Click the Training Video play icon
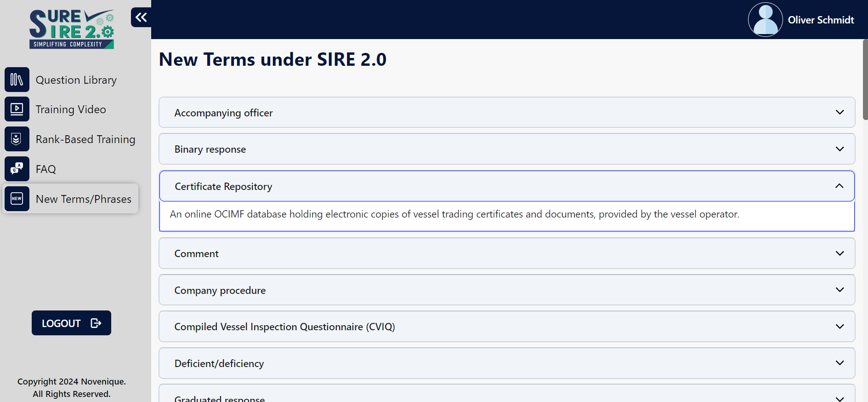 (x=17, y=109)
